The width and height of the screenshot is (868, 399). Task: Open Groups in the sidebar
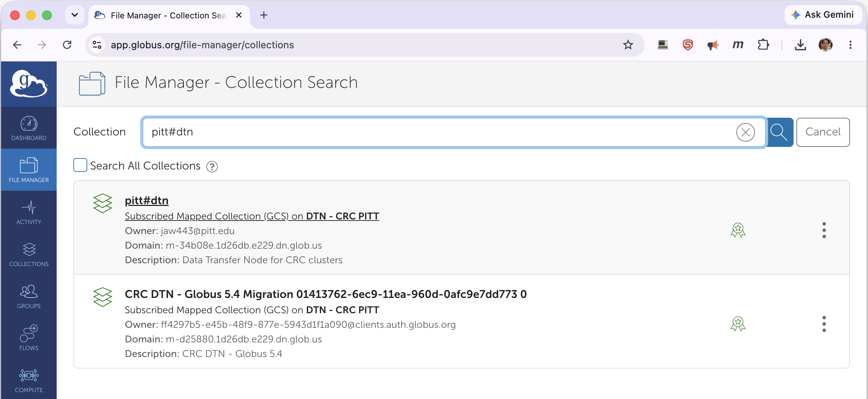pyautogui.click(x=29, y=296)
